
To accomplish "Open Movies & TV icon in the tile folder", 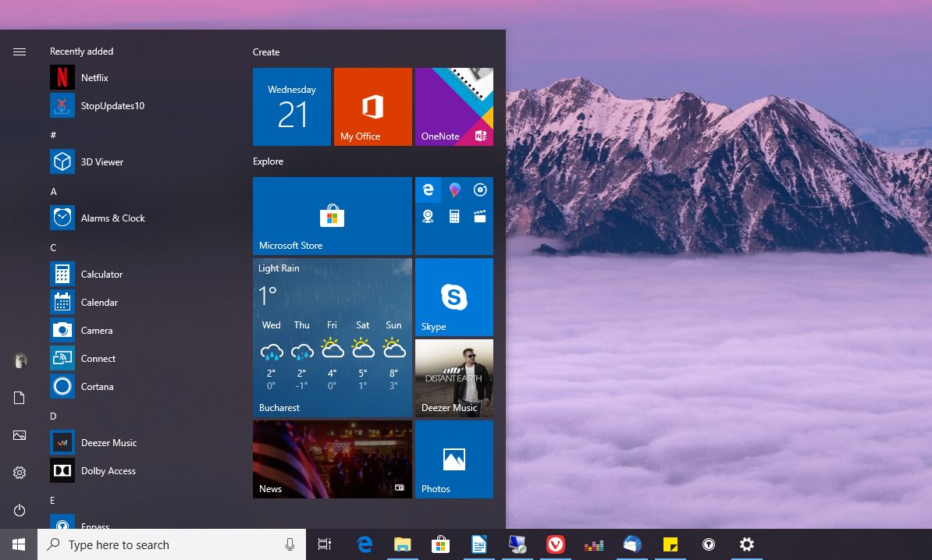I will click(480, 216).
